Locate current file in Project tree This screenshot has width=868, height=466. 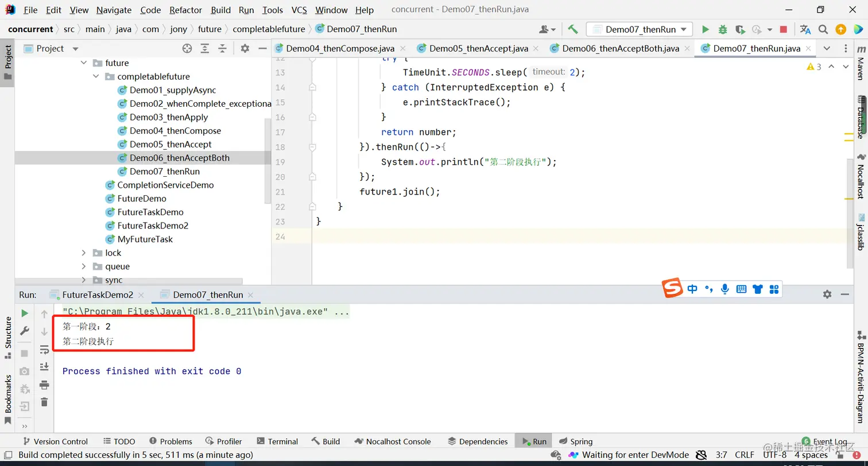point(187,49)
